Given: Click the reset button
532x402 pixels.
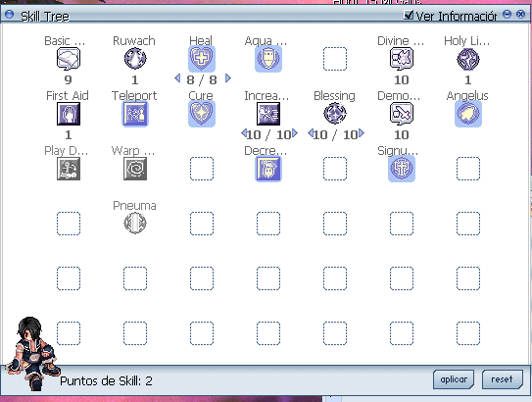Looking at the screenshot, I should click(503, 379).
